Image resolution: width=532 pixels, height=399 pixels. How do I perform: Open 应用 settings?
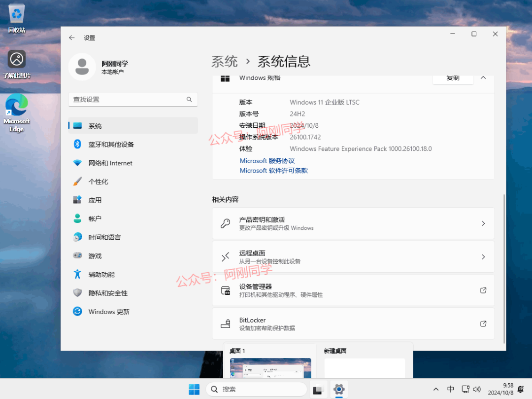133,200
